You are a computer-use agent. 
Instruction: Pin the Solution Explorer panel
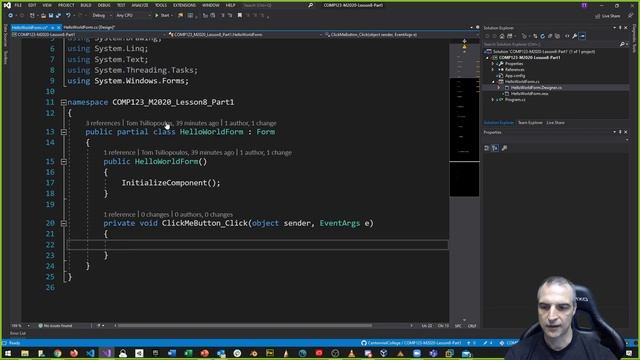pos(620,28)
